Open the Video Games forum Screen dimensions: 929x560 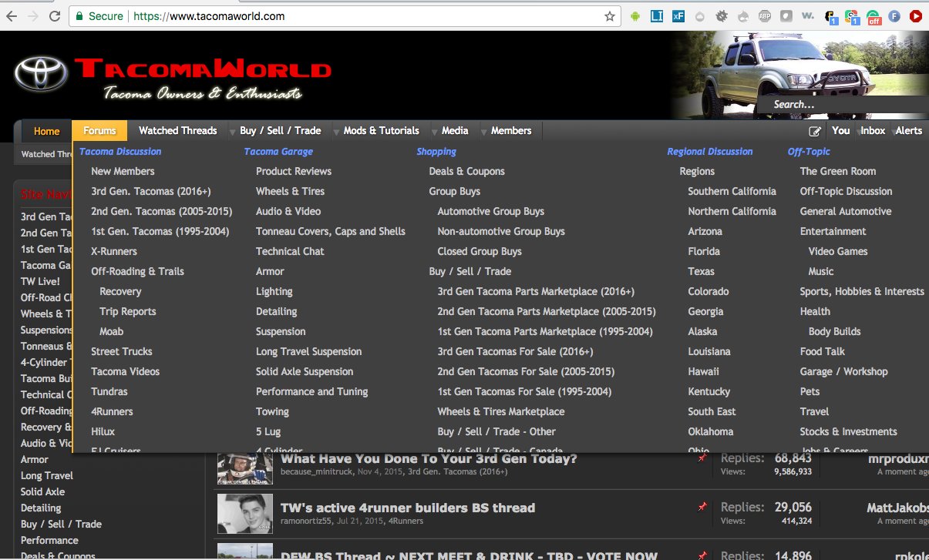pos(838,251)
